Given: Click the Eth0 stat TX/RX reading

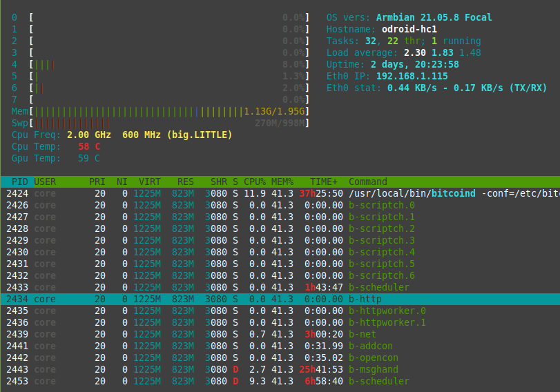Looking at the screenshot, I should pos(467,88).
